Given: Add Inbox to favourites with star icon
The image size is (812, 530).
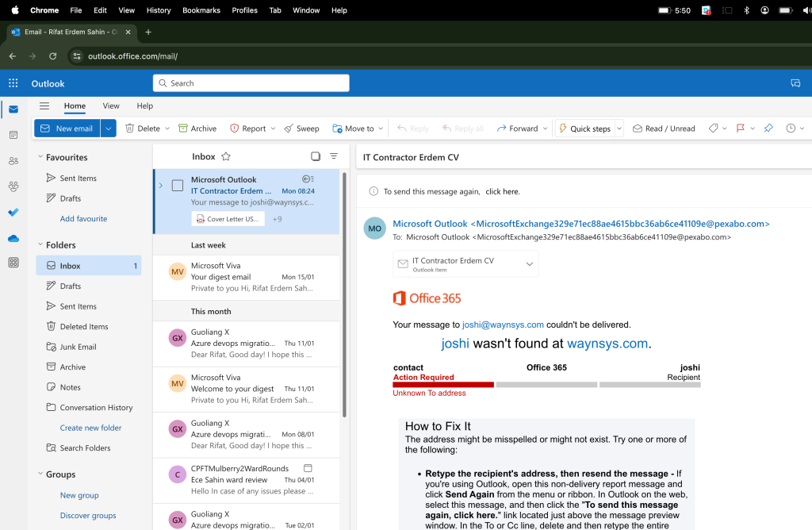Looking at the screenshot, I should [226, 156].
